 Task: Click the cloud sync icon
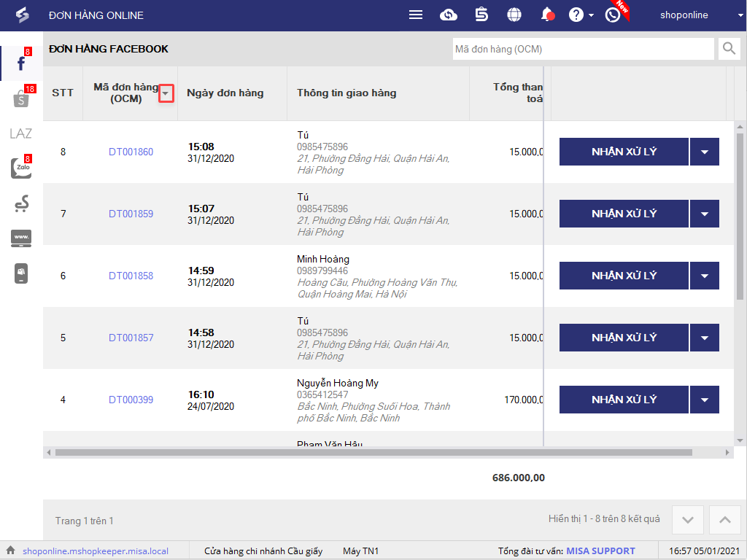[x=449, y=15]
